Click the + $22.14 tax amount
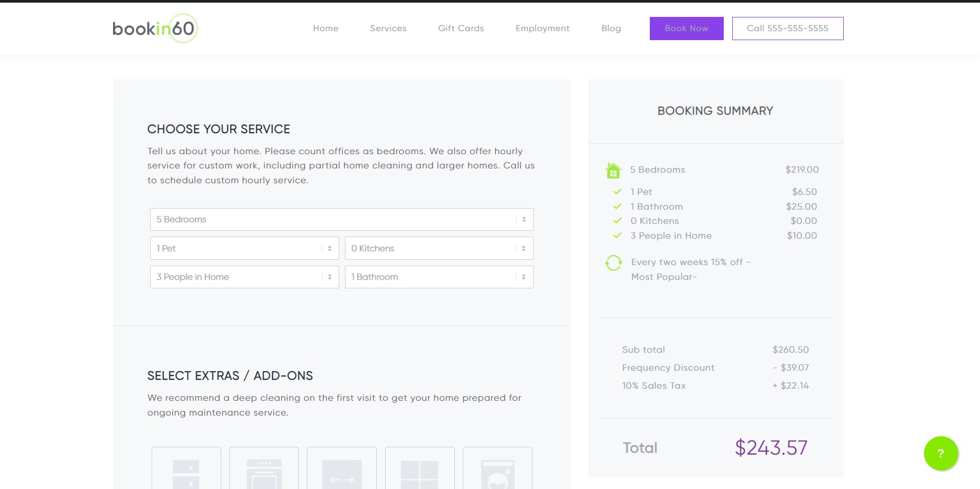The height and width of the screenshot is (489, 980). 791,385
